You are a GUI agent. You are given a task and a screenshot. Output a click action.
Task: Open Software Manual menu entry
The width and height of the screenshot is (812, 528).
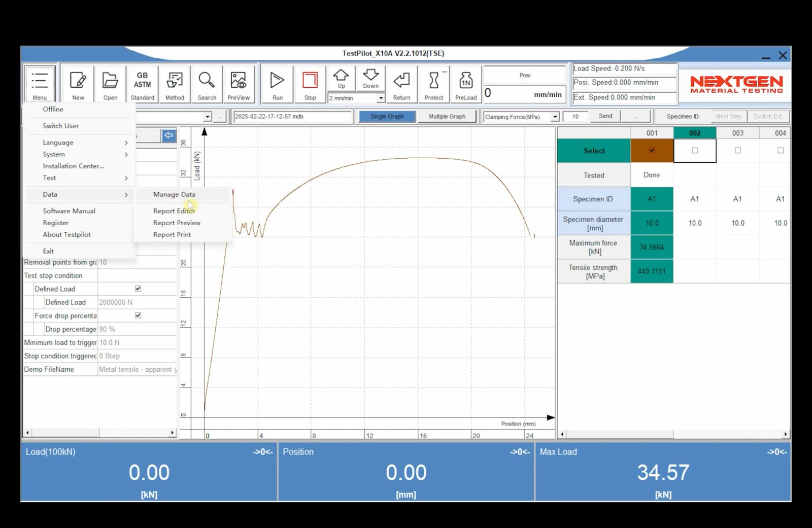(x=69, y=211)
